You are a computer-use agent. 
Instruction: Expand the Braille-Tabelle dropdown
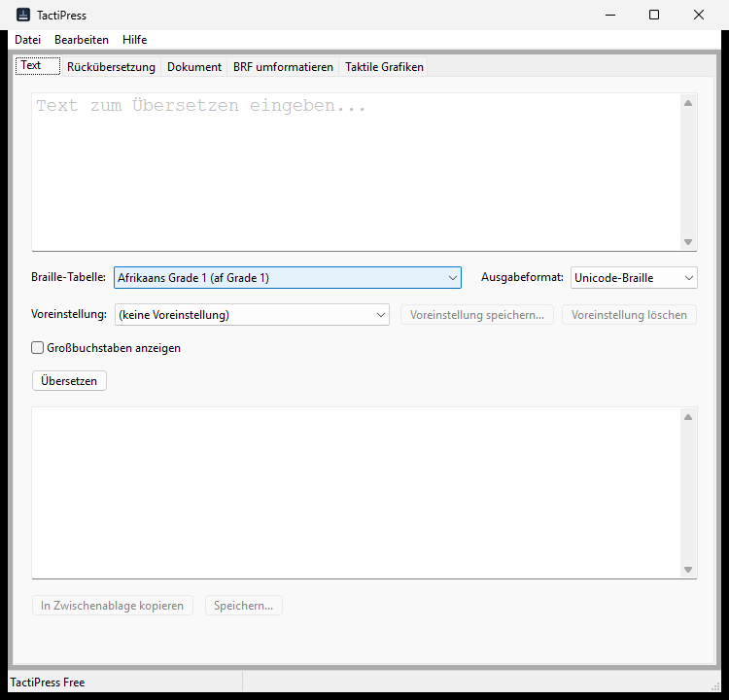click(x=288, y=278)
